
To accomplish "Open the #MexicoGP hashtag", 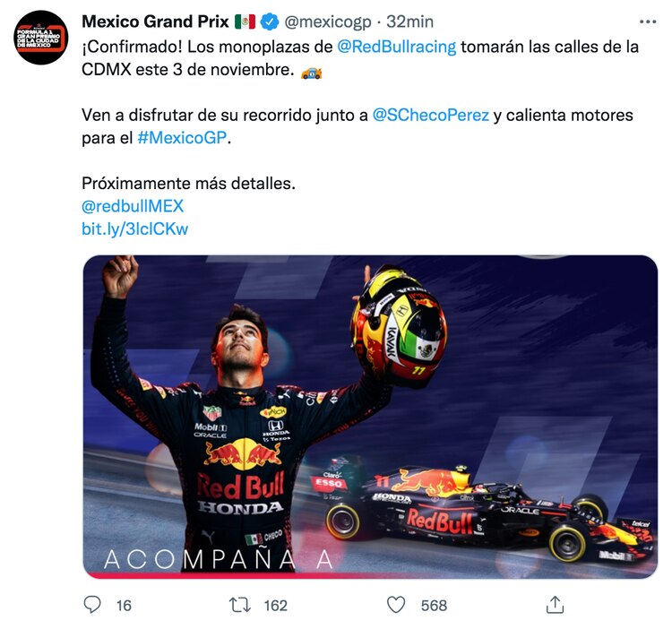I will [x=182, y=138].
